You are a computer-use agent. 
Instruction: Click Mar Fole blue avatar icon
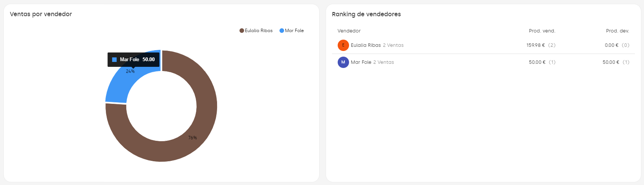tap(343, 62)
